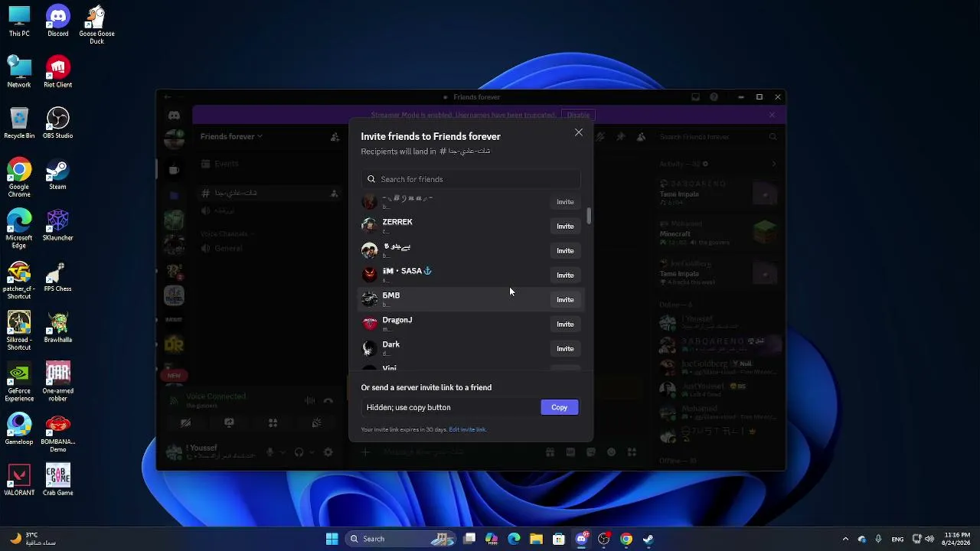980x551 pixels.
Task: Expand the Friends forever server dropdown
Action: pos(231,136)
